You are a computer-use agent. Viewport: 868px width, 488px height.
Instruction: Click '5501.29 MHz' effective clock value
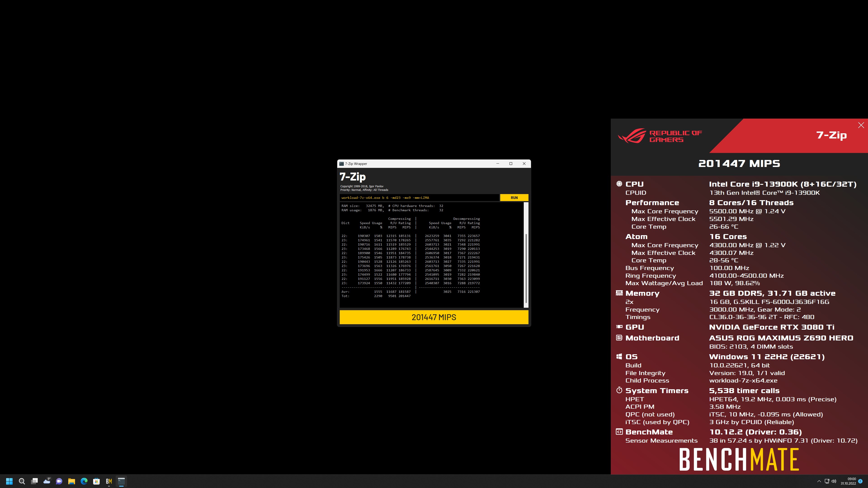coord(731,219)
